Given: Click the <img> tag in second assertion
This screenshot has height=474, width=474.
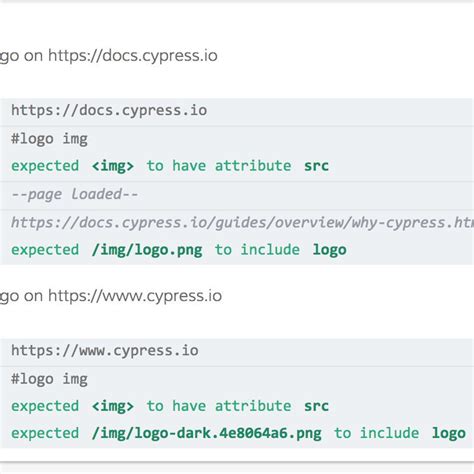Looking at the screenshot, I should pos(113,406).
